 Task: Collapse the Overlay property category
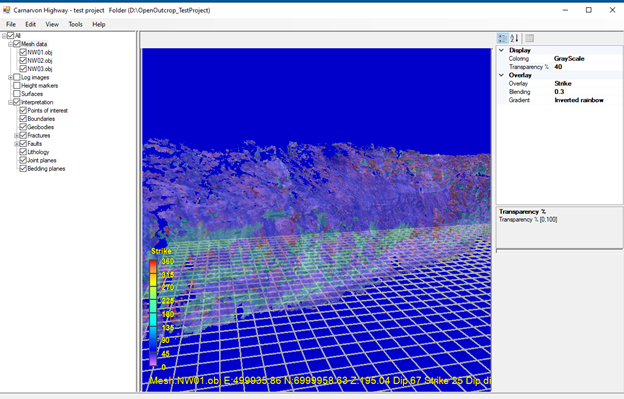[x=501, y=75]
